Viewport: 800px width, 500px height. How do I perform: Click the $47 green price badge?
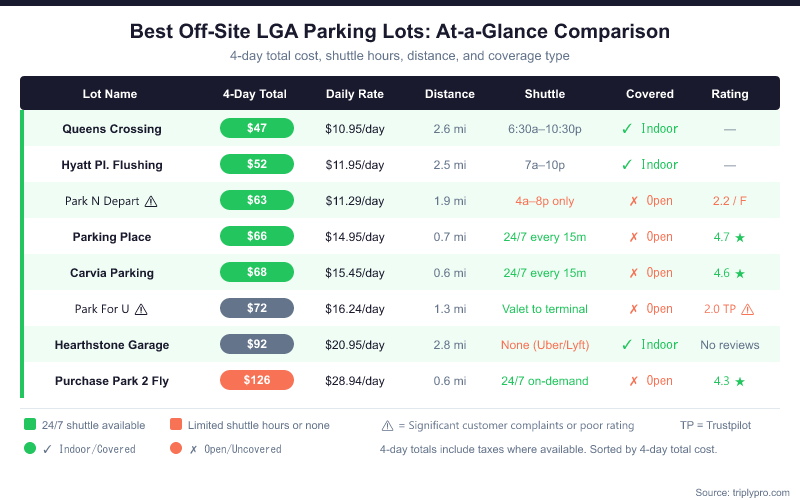(257, 128)
